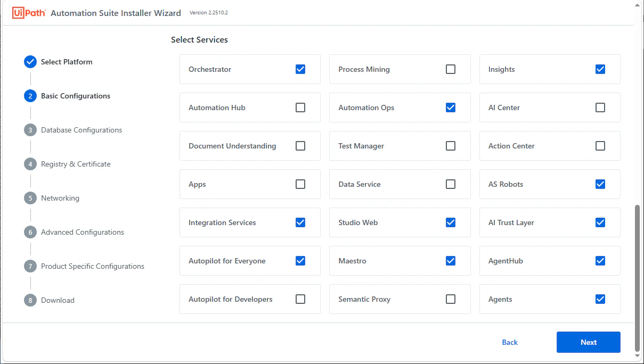The width and height of the screenshot is (644, 364).
Task: Enable the Autopilot for Developers checkbox
Action: (x=300, y=299)
